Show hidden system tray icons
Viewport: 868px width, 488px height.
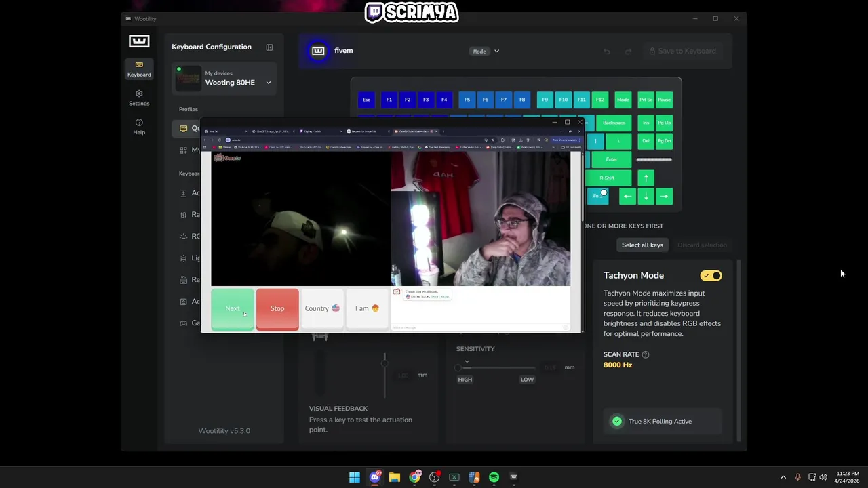tap(783, 477)
